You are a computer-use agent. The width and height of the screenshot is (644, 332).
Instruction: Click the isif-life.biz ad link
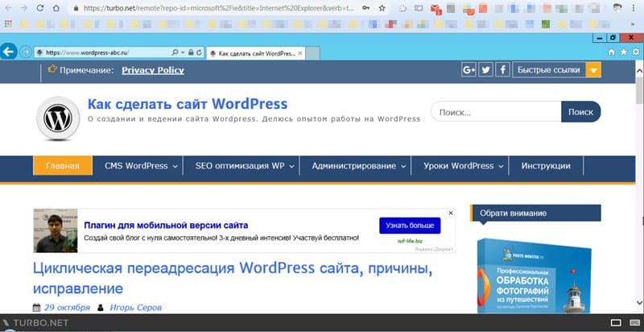(410, 241)
